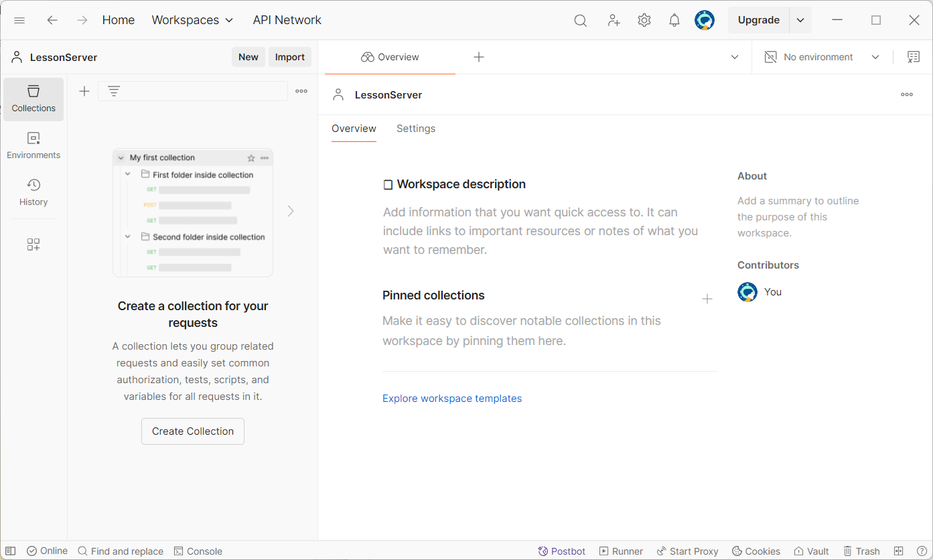The image size is (933, 560).
Task: Click the star on My first collection
Action: point(251,158)
